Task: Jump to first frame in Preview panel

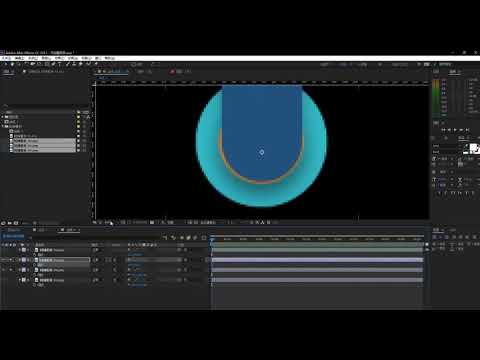Action: tap(443, 130)
